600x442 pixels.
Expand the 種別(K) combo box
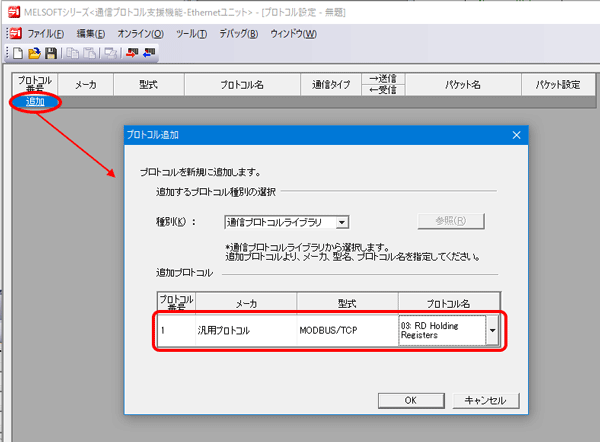click(342, 222)
